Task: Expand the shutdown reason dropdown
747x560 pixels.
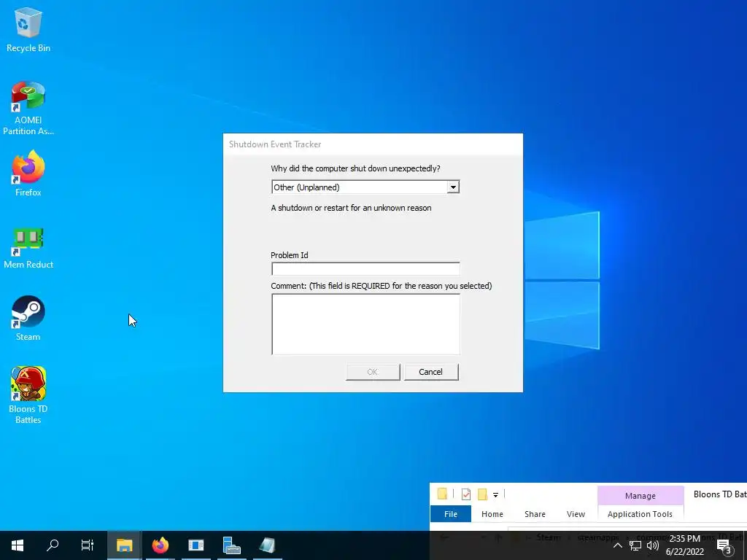Action: 453,187
